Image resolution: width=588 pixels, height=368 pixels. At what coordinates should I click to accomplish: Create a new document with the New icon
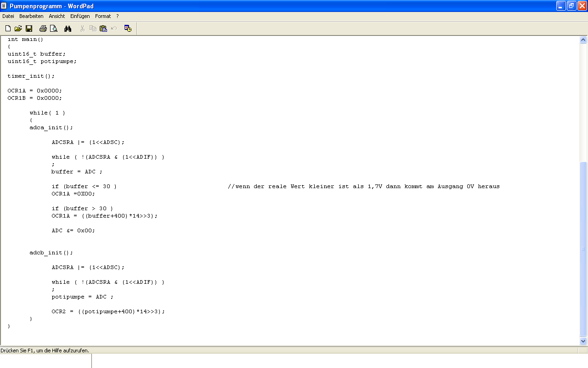8,29
